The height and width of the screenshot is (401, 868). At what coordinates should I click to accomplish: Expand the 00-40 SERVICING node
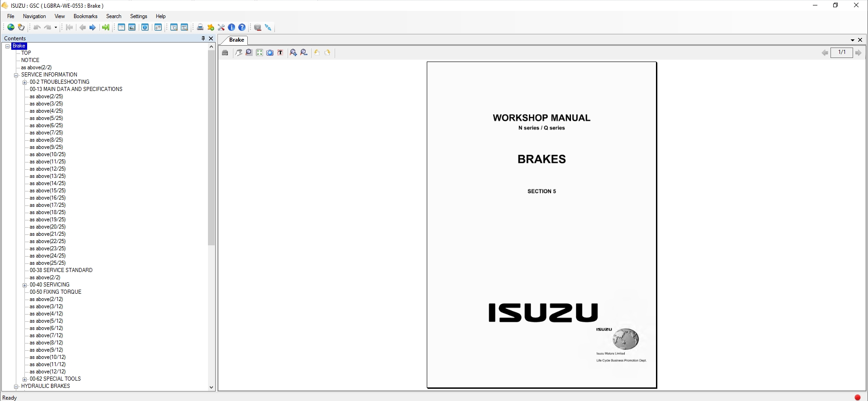25,285
